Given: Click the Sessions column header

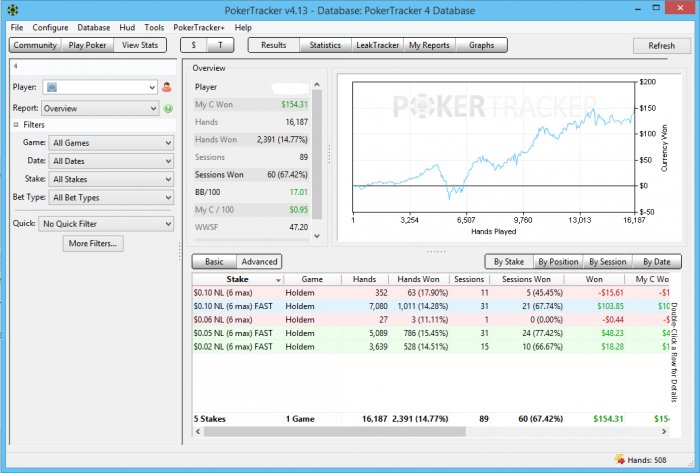Looking at the screenshot, I should [469, 279].
